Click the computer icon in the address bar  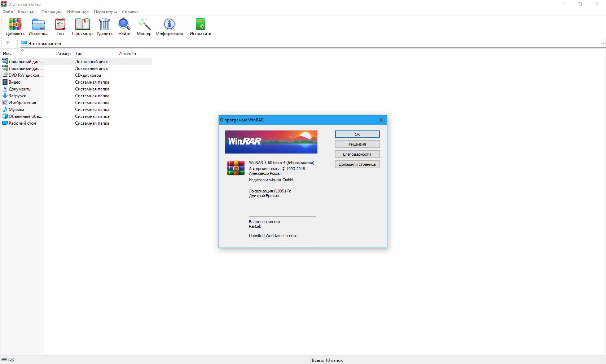24,43
